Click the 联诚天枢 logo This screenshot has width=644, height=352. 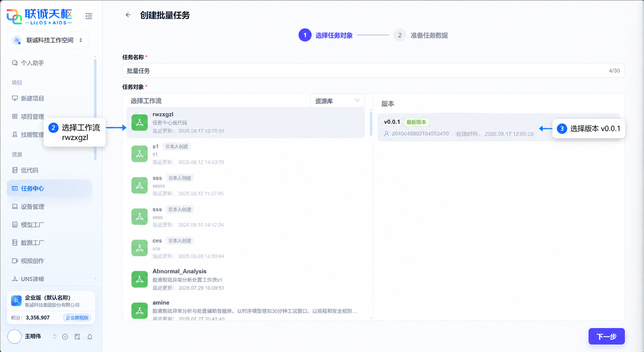pyautogui.click(x=39, y=16)
